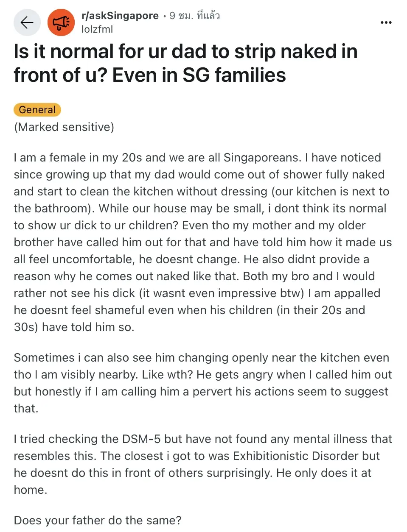The image size is (407, 532).
Task: Select the General post flair tag
Action: pyautogui.click(x=37, y=110)
